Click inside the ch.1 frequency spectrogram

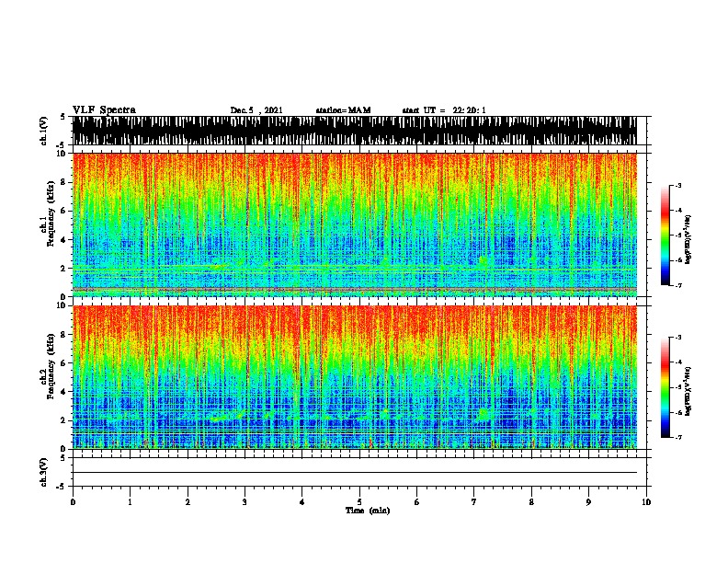coord(355,224)
